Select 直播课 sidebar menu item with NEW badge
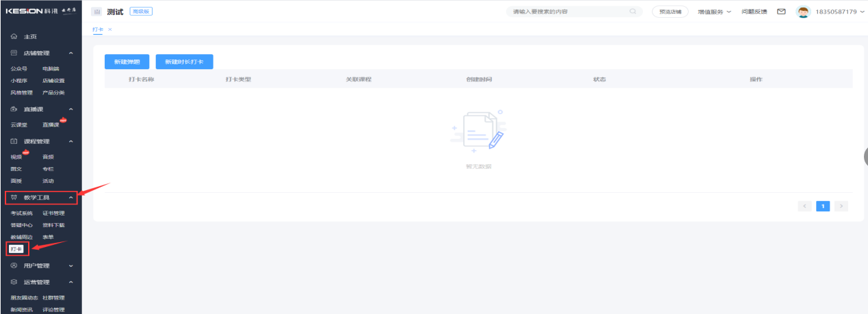The width and height of the screenshot is (868, 314). [51, 125]
